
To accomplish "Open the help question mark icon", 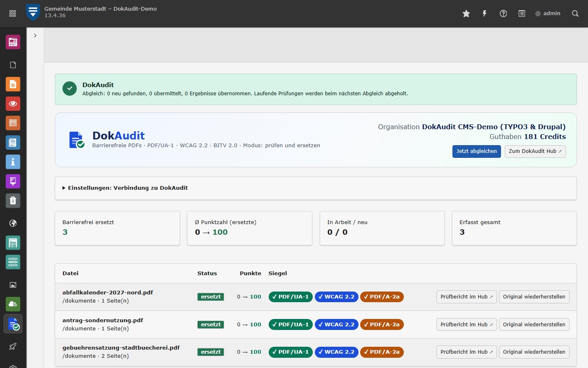I will (x=503, y=13).
